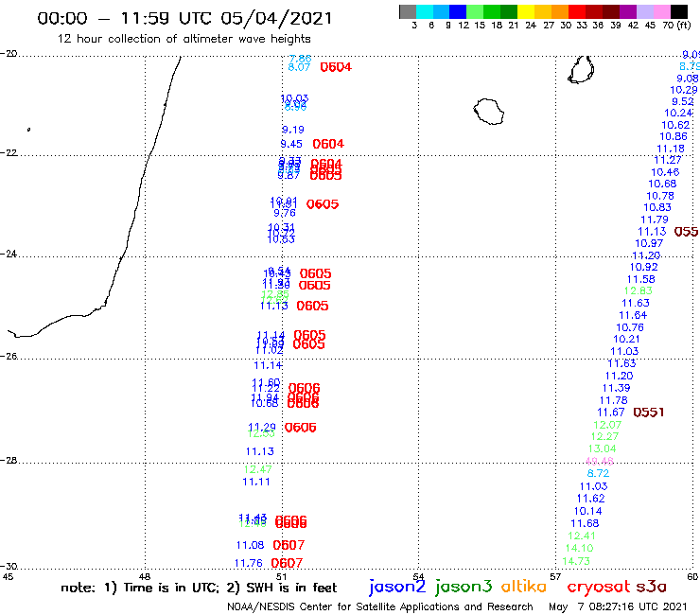Click the wave height value '10.21'
This screenshot has height=615, width=700.
pyautogui.click(x=626, y=339)
